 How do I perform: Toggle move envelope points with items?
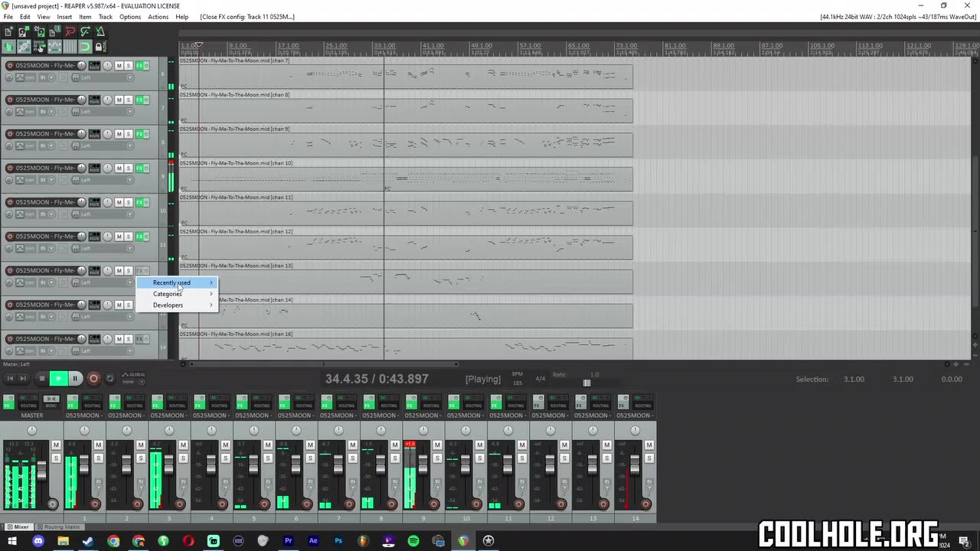54,47
